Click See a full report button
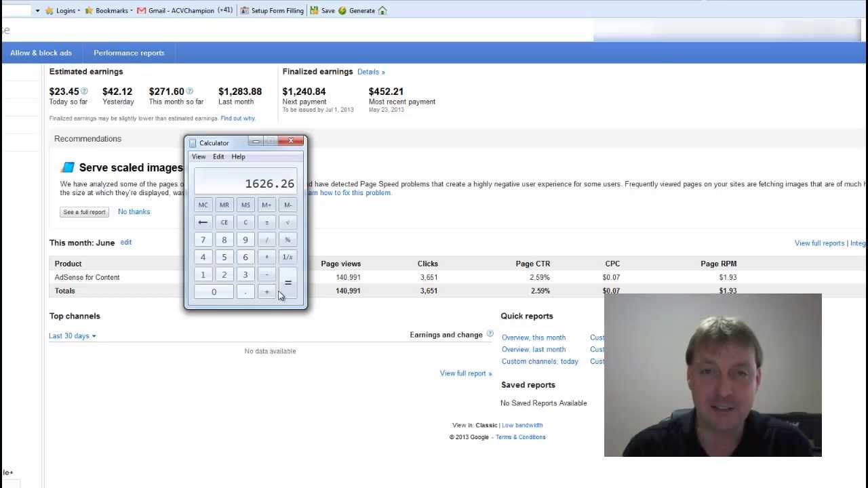 click(x=84, y=212)
